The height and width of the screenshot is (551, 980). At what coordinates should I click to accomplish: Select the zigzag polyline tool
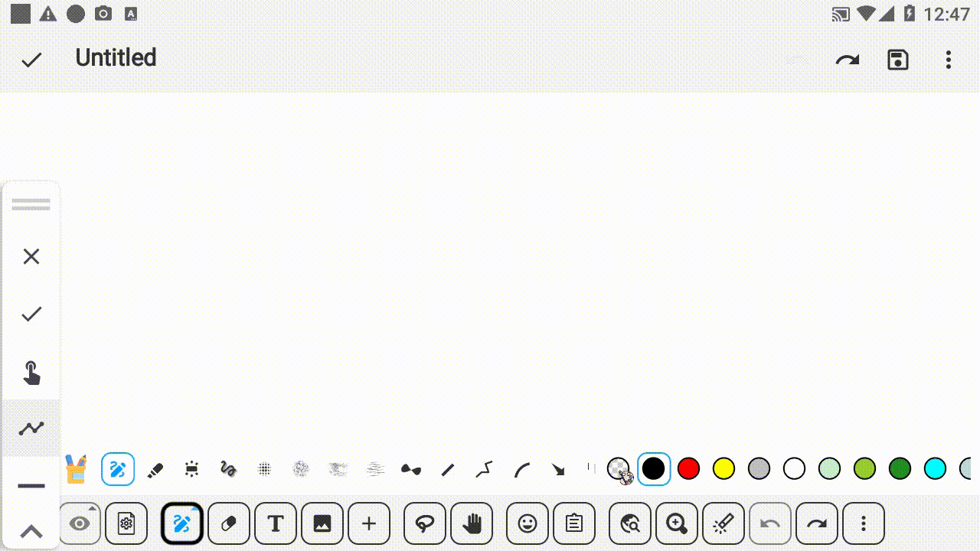pos(485,469)
